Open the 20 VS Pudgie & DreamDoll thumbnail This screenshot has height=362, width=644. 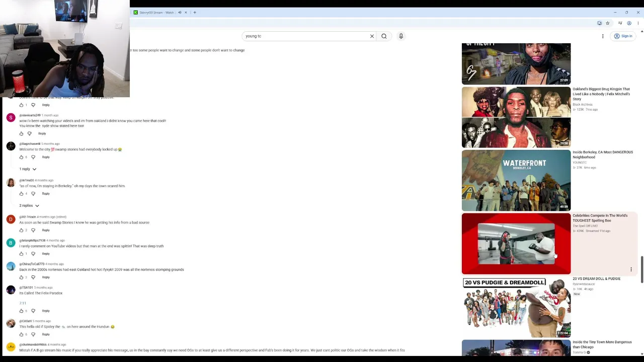pos(516,307)
